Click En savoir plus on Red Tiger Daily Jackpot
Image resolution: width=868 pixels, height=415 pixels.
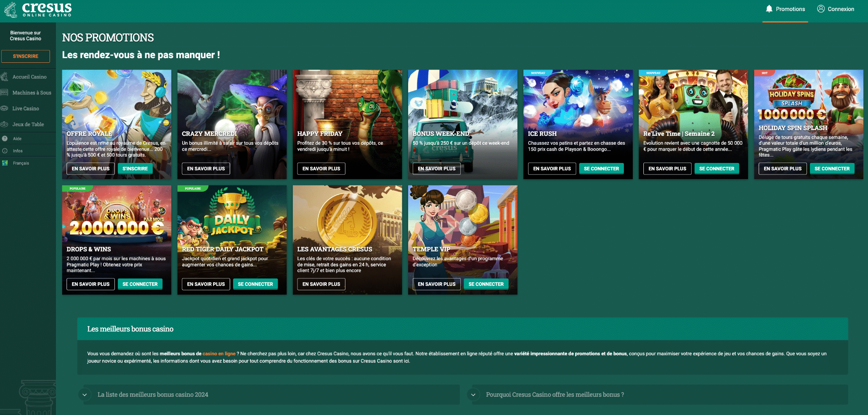click(x=206, y=284)
